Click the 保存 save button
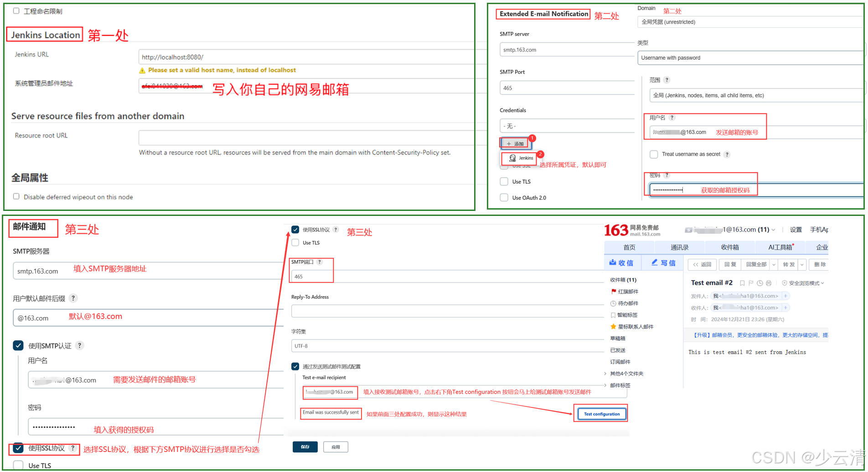 click(305, 447)
